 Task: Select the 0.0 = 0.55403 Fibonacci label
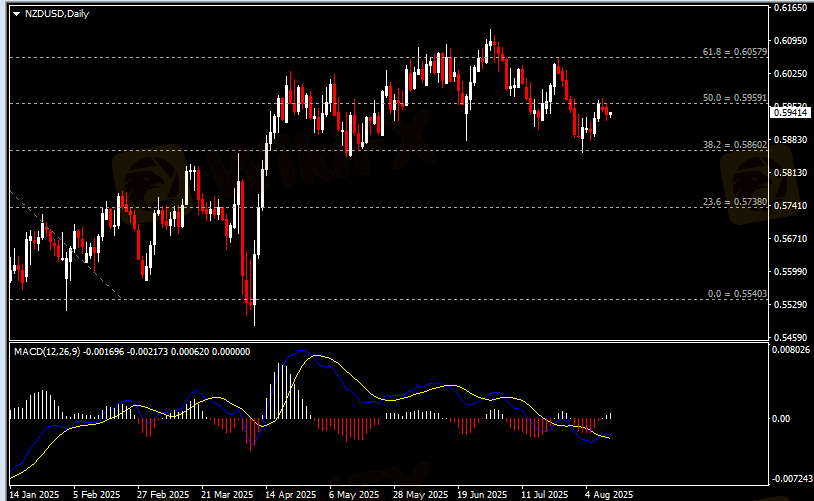[x=737, y=294]
